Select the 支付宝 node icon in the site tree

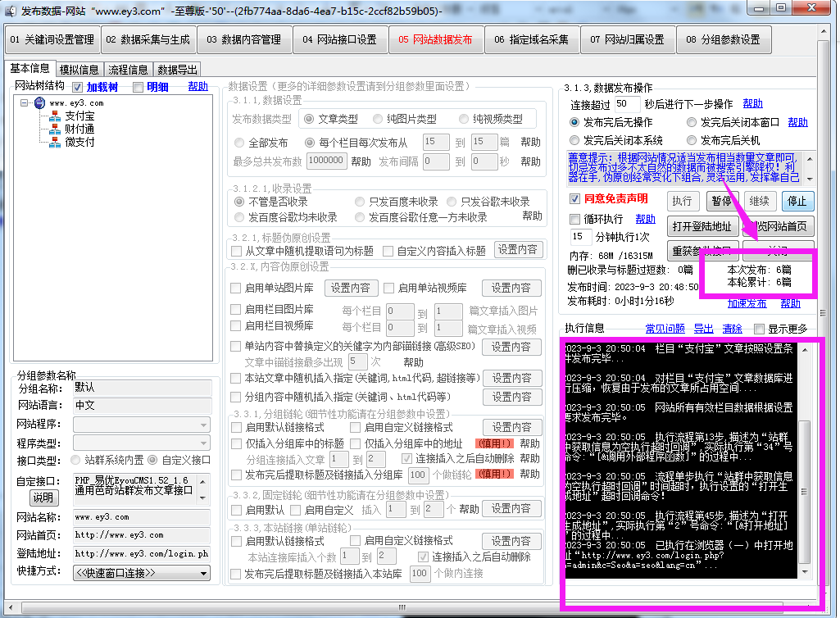tap(55, 116)
